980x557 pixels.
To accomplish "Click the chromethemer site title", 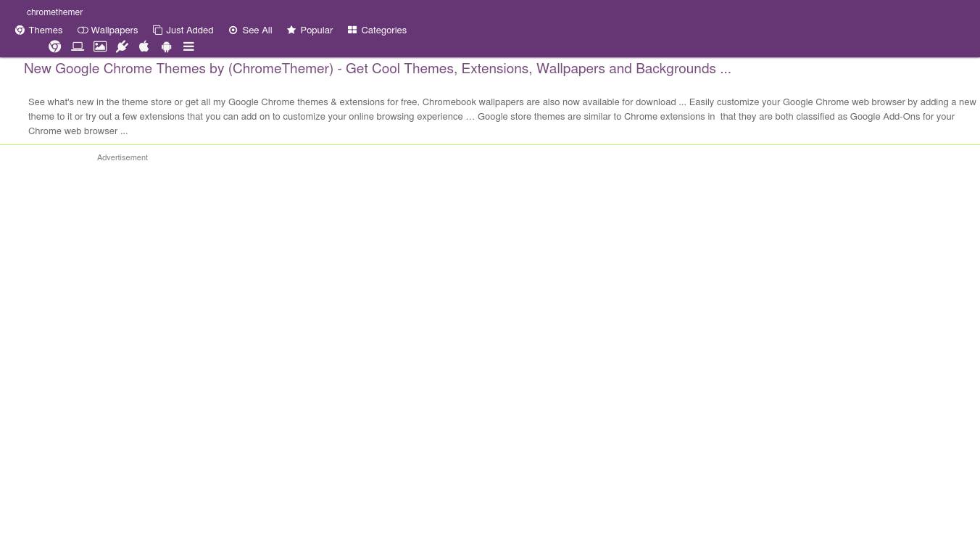I will pos(54,12).
